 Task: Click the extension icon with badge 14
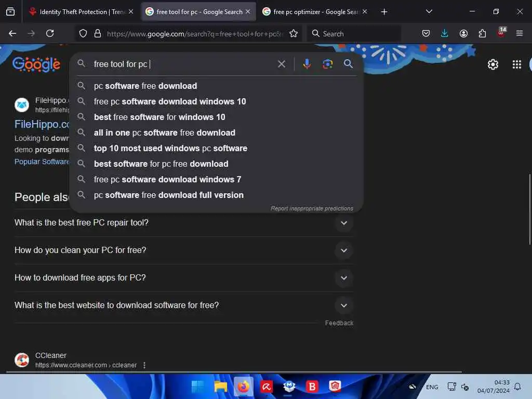click(501, 33)
